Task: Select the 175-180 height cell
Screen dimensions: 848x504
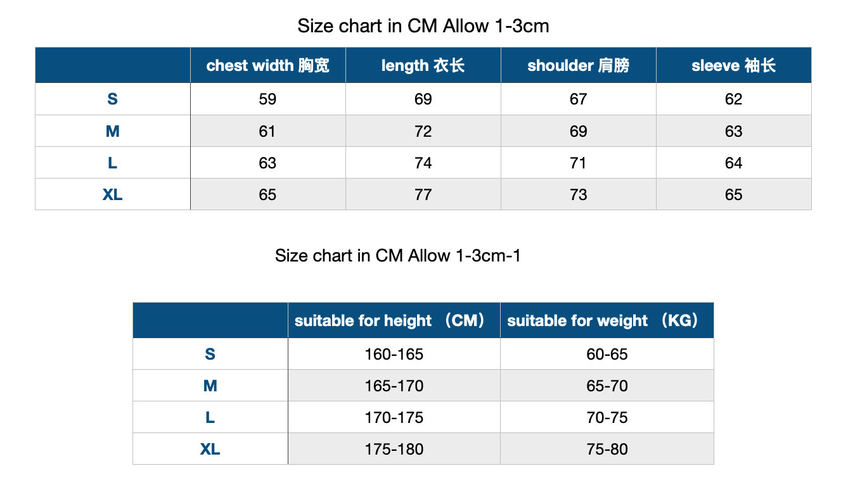Action: tap(394, 449)
